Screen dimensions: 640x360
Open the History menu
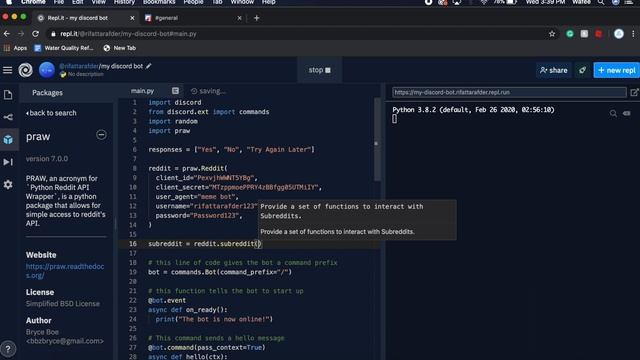(x=124, y=2)
